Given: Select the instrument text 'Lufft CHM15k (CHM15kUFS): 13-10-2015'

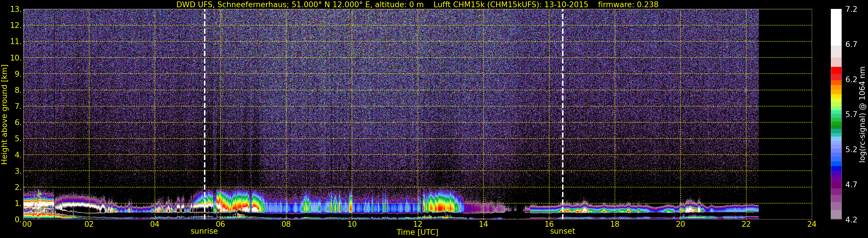Looking at the screenshot, I should coord(511,4).
